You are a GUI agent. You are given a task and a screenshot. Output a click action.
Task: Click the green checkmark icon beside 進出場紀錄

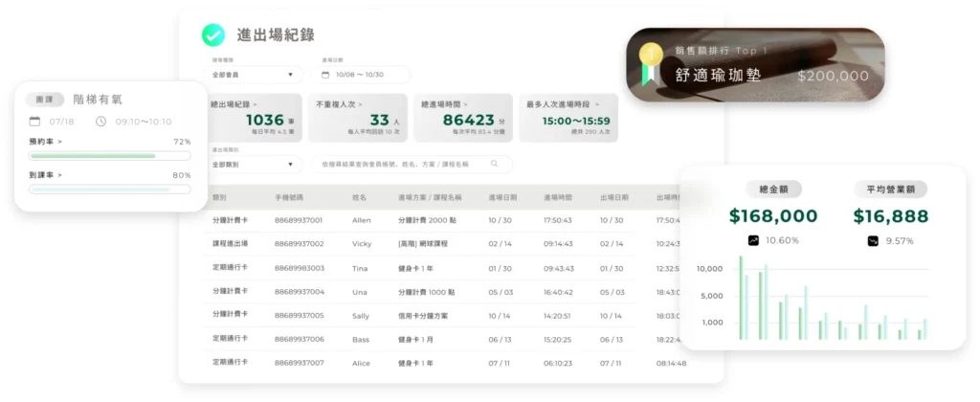pyautogui.click(x=213, y=35)
